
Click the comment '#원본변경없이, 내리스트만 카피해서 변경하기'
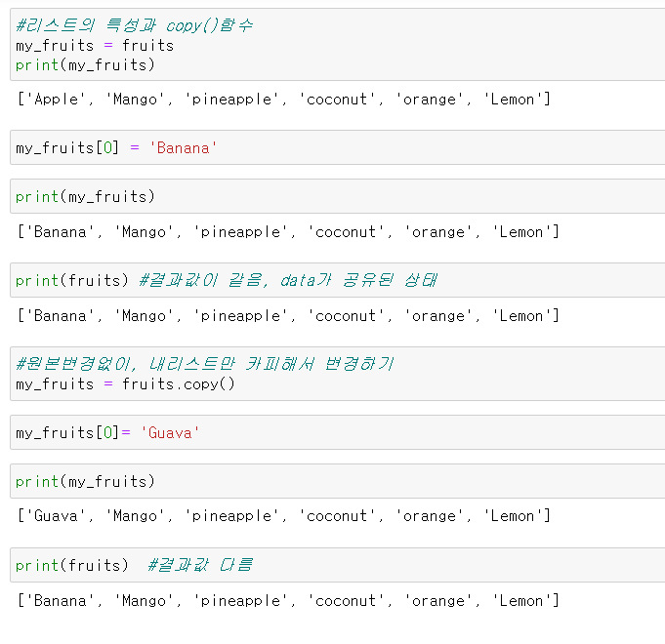[x=205, y=364]
